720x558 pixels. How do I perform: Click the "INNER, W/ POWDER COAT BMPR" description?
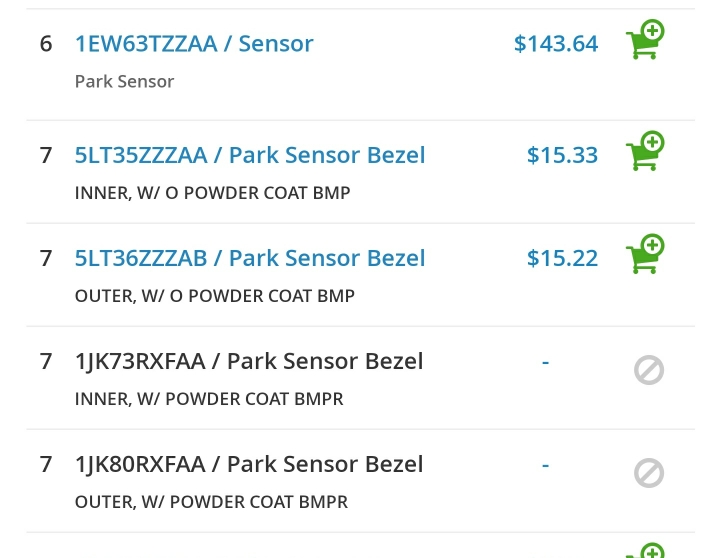click(x=209, y=399)
